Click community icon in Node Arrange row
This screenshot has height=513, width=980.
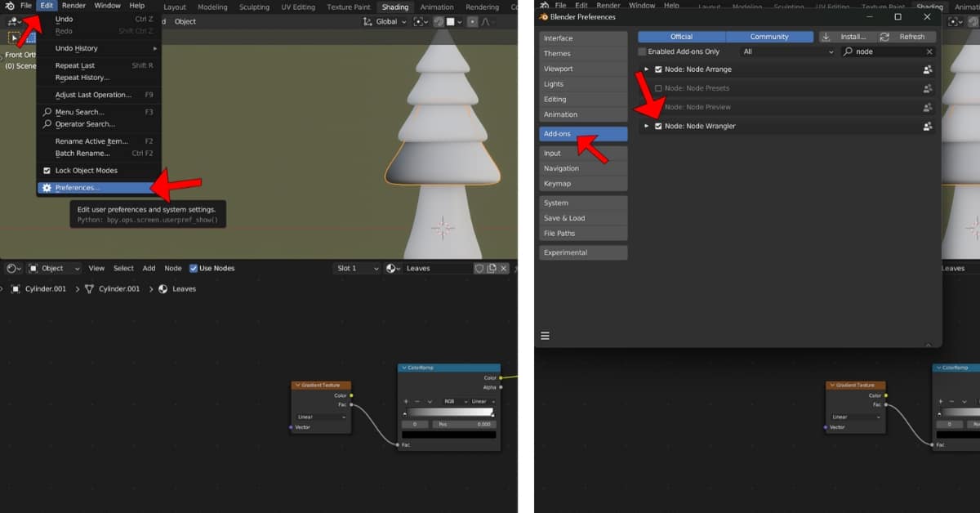click(928, 69)
